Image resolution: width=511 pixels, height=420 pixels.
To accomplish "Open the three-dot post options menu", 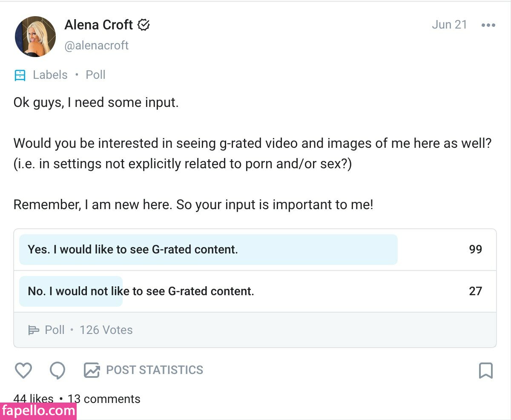I will (488, 25).
